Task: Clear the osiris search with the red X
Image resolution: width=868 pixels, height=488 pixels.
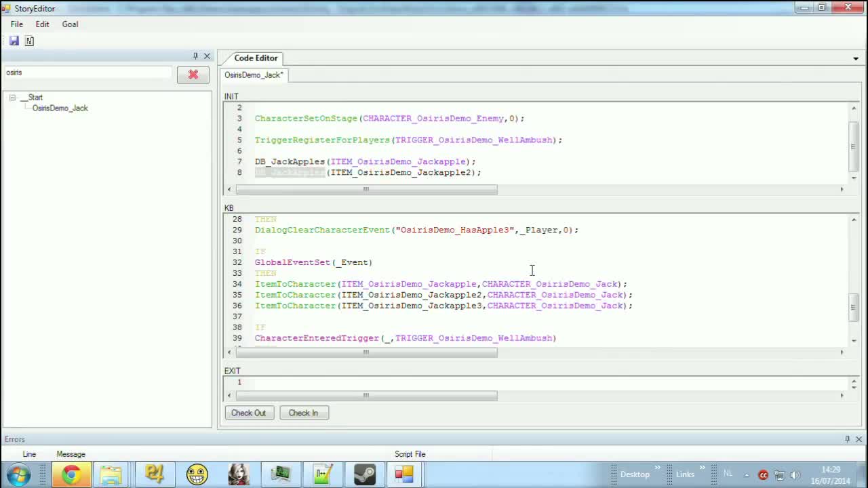Action: 193,75
